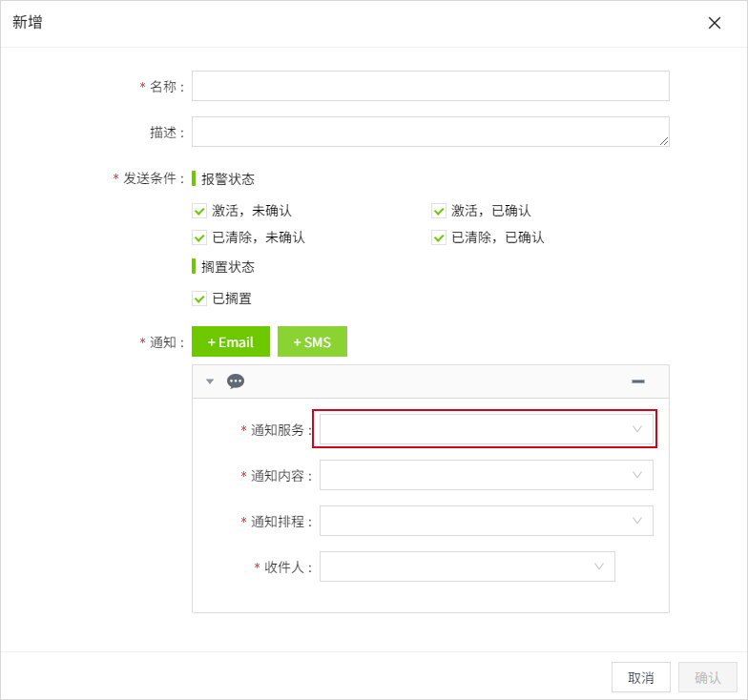Click the 取消 button
The image size is (748, 700).
640,677
